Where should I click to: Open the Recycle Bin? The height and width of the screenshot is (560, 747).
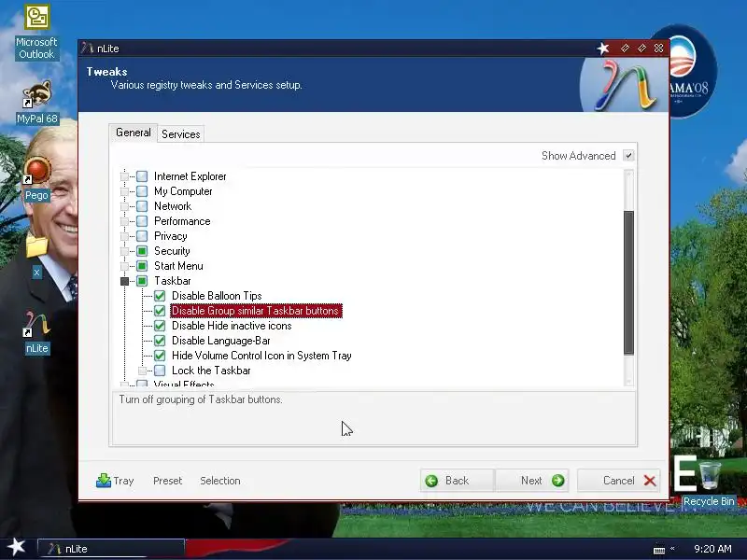[709, 482]
